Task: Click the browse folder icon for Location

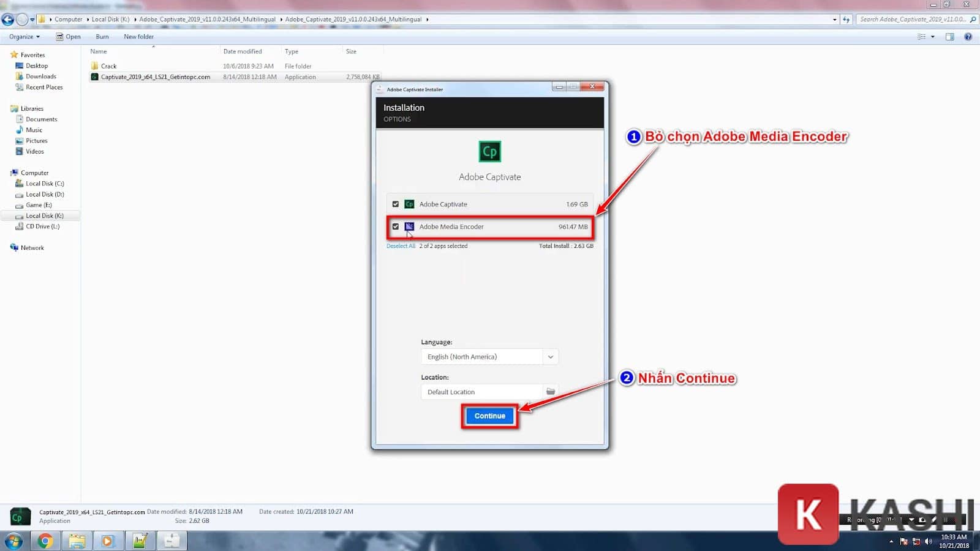Action: click(x=550, y=392)
